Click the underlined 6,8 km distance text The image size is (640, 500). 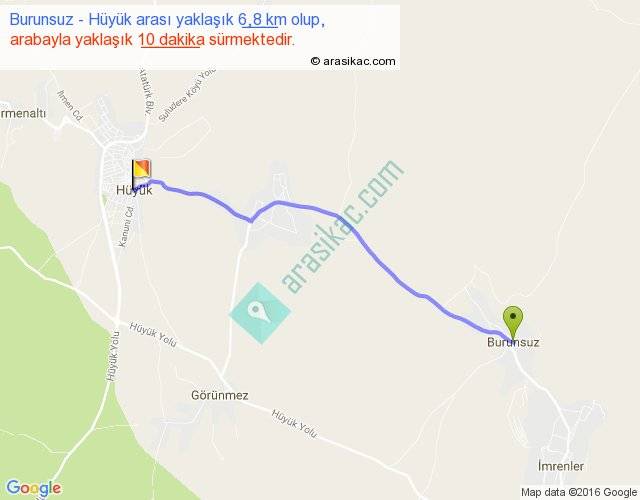point(262,19)
